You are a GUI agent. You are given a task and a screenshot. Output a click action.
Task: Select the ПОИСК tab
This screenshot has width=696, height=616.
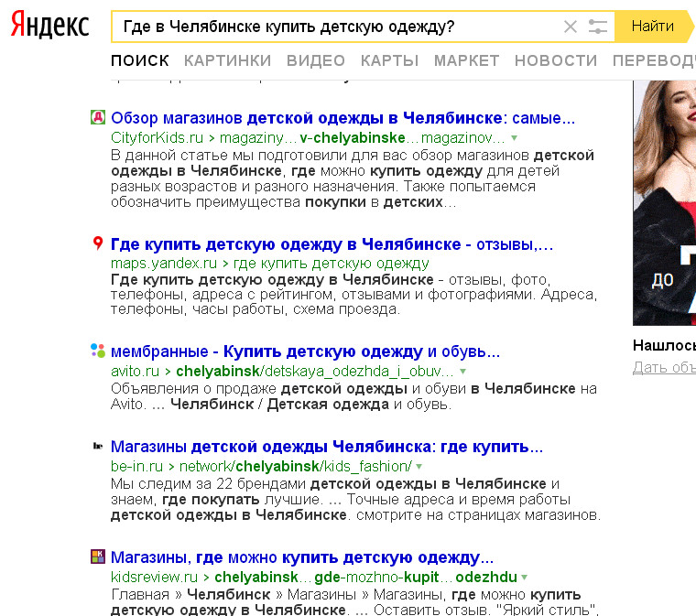(140, 60)
